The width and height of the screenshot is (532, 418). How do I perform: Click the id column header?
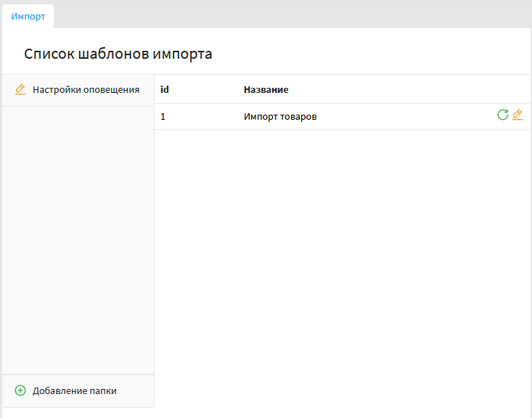(165, 90)
